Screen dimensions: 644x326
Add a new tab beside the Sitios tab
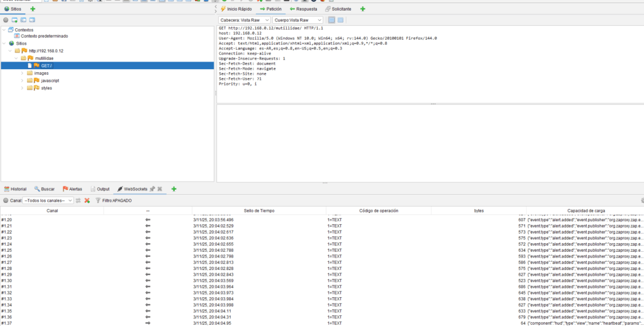pos(33,9)
